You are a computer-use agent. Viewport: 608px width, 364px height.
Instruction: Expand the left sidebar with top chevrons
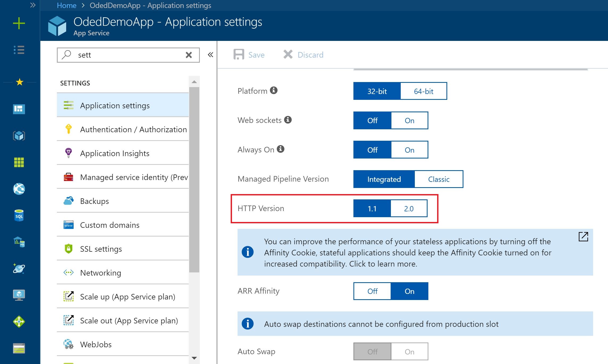tap(33, 5)
